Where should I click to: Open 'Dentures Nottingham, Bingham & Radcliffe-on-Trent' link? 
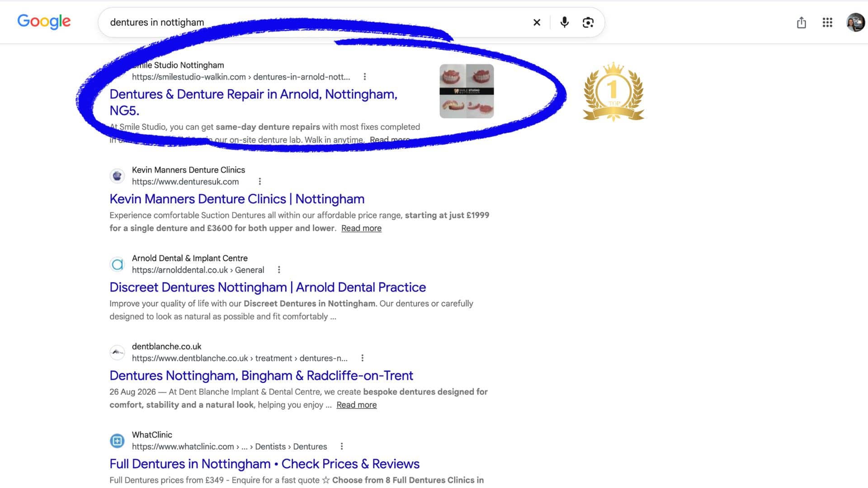[x=261, y=375]
